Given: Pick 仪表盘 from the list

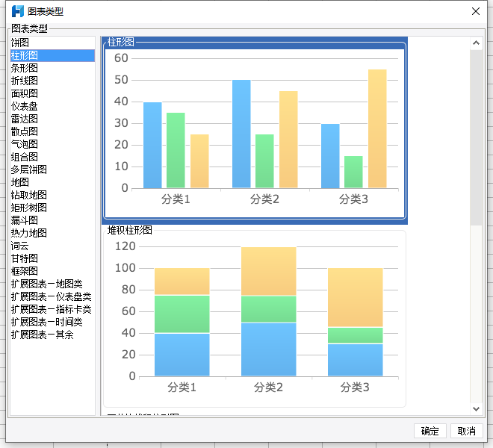Looking at the screenshot, I should [x=52, y=106].
